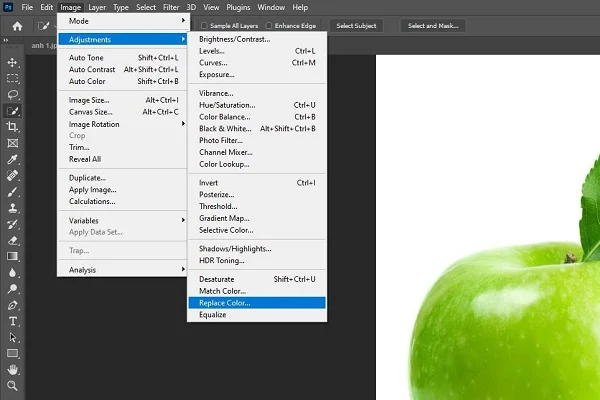Click the Home icon in options bar

pos(17,25)
